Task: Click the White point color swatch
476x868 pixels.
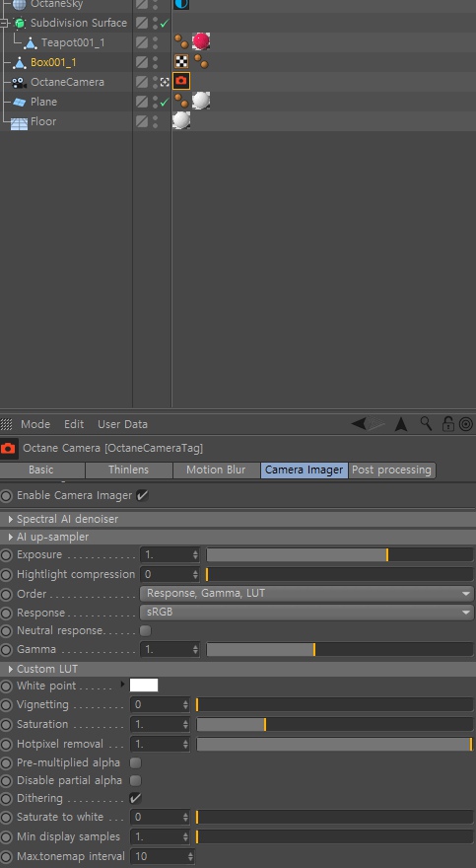Action: pos(144,686)
